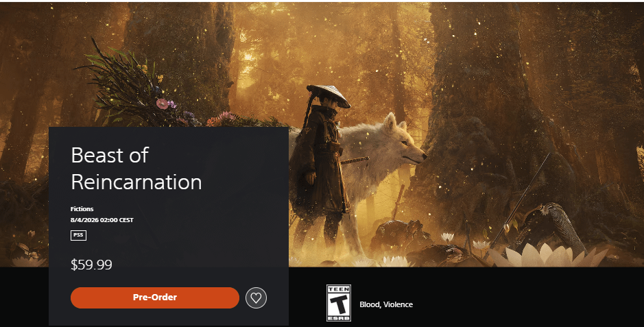Select the PS5 platform badge

pos(78,235)
